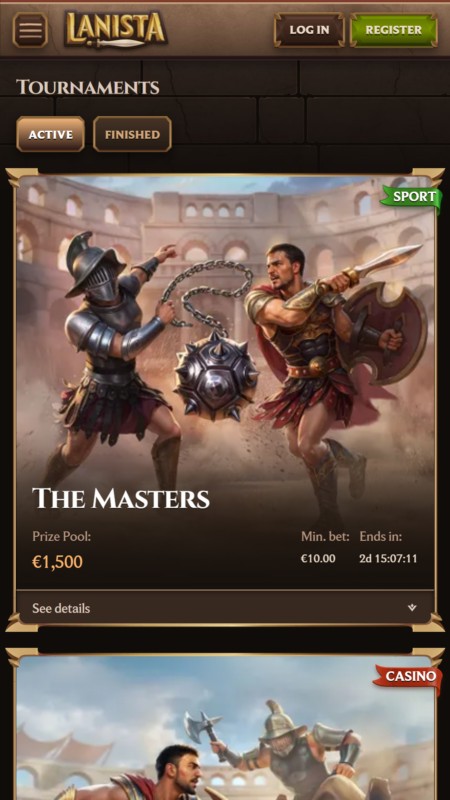
Task: Click the 2d 15:07:11 countdown timer
Action: (388, 558)
